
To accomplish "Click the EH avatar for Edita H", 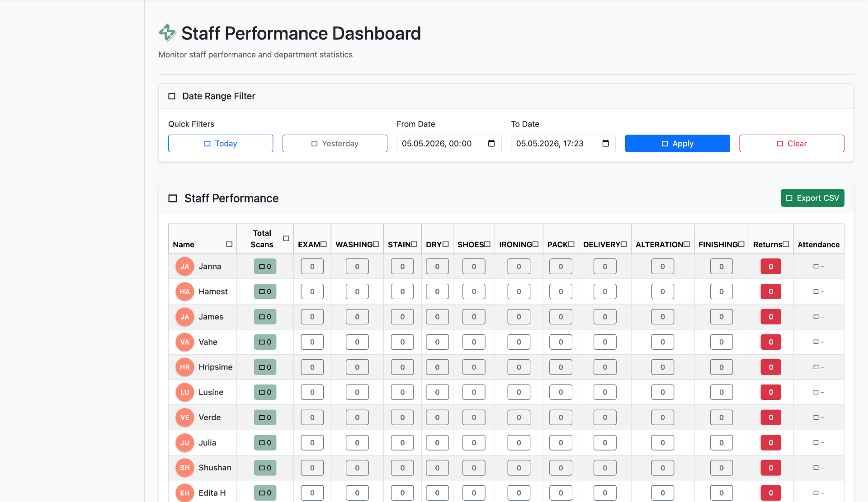I will coord(185,493).
